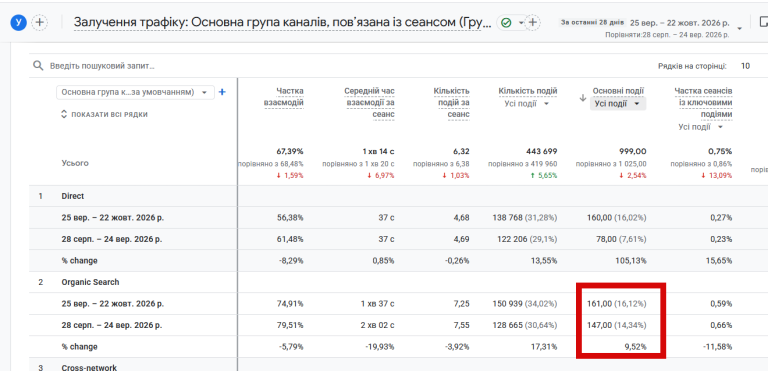Click Organic Search previous value '147,00 (14,34%)'
768x371 pixels.
[x=617, y=325]
